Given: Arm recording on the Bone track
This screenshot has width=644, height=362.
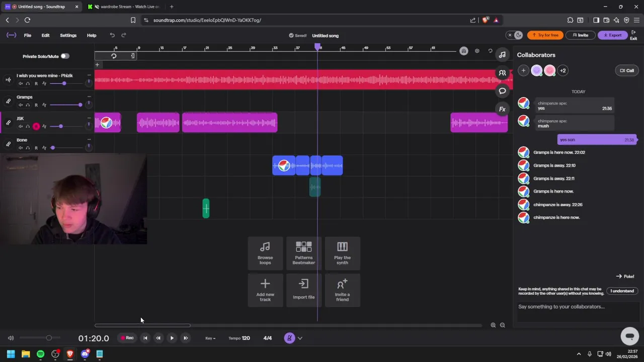Looking at the screenshot, I should pyautogui.click(x=36, y=148).
